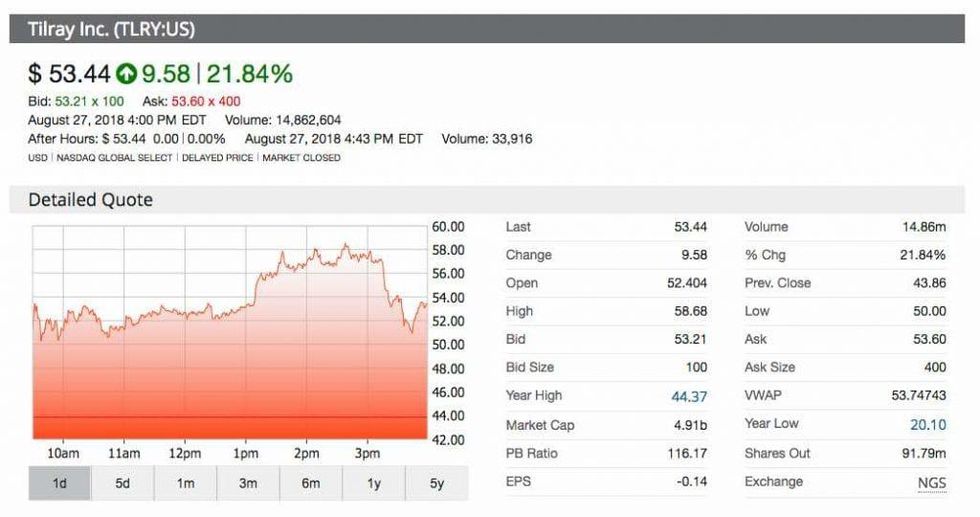Click the green up-arrow price change icon
This screenshot has height=517, width=980.
[x=126, y=73]
